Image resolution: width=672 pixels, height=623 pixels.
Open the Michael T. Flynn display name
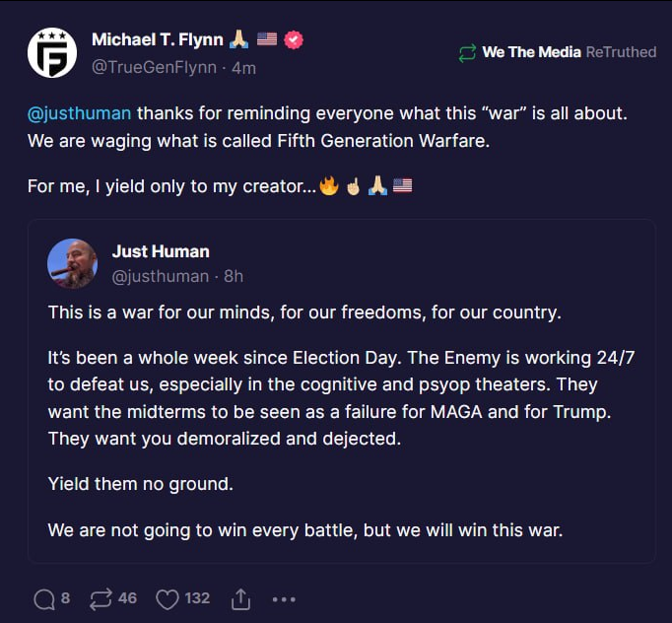click(x=157, y=39)
